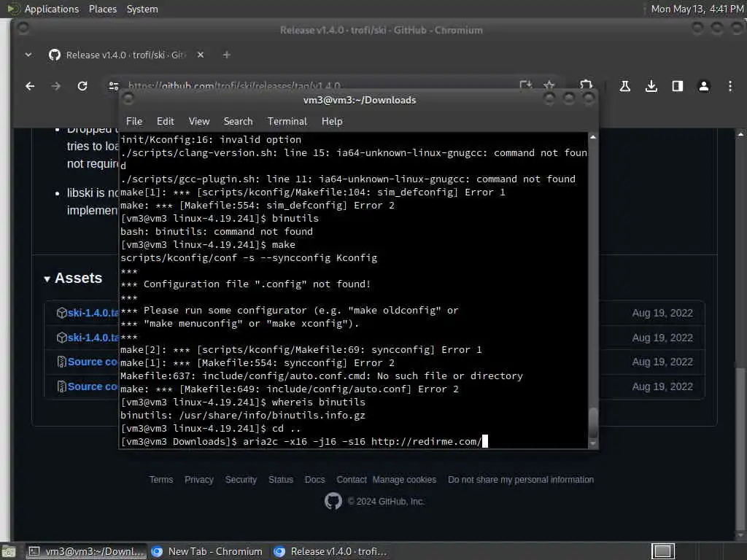This screenshot has height=560, width=747.
Task: Reload the GitHub release page
Action: tap(82, 86)
